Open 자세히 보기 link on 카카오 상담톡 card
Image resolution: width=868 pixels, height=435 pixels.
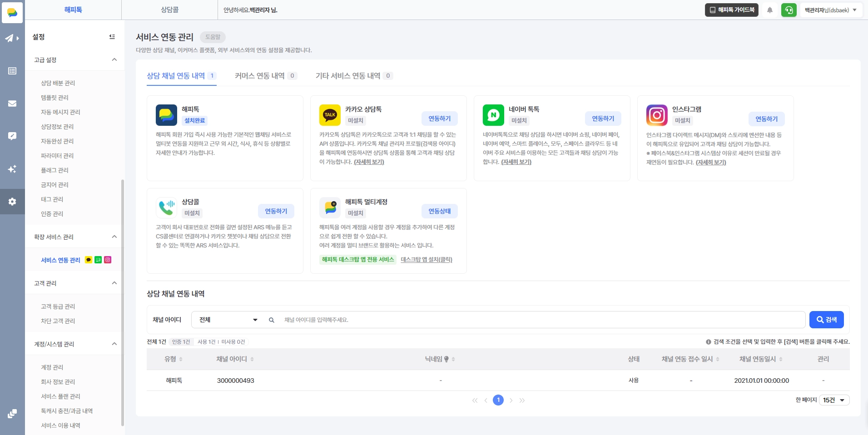point(369,162)
